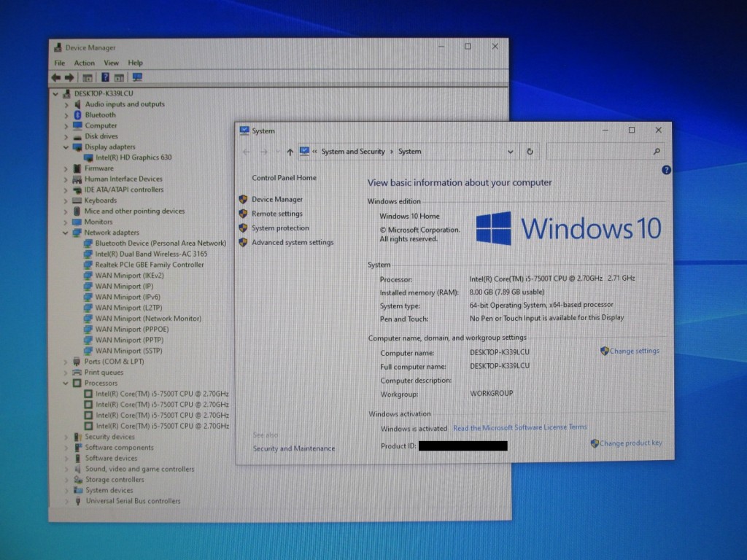Open the View menu in Device Manager
747x560 pixels.
click(x=111, y=63)
